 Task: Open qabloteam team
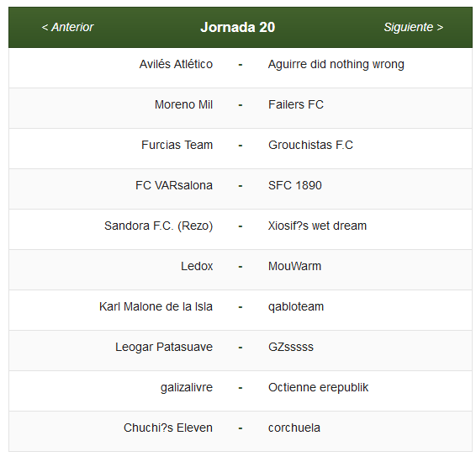point(296,307)
